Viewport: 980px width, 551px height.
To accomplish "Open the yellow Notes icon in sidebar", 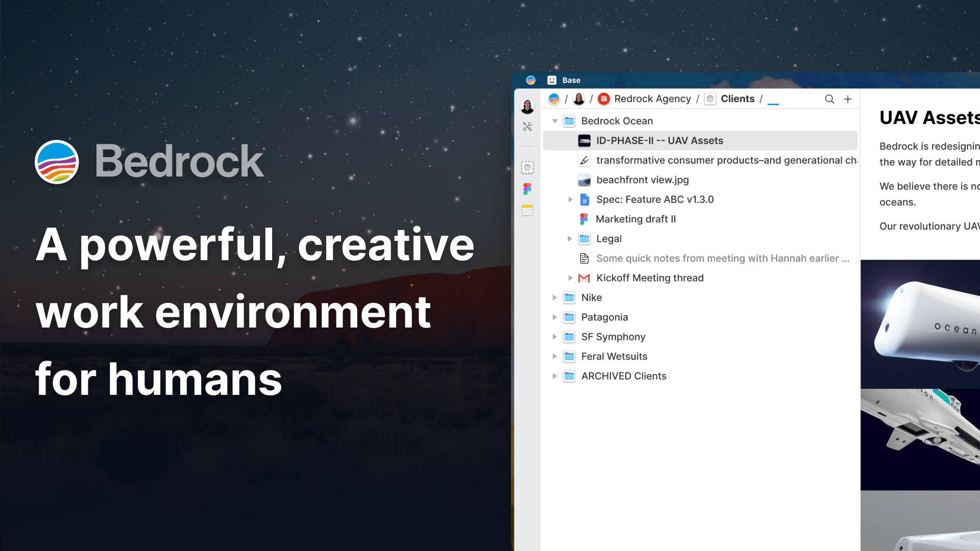I will [x=527, y=210].
